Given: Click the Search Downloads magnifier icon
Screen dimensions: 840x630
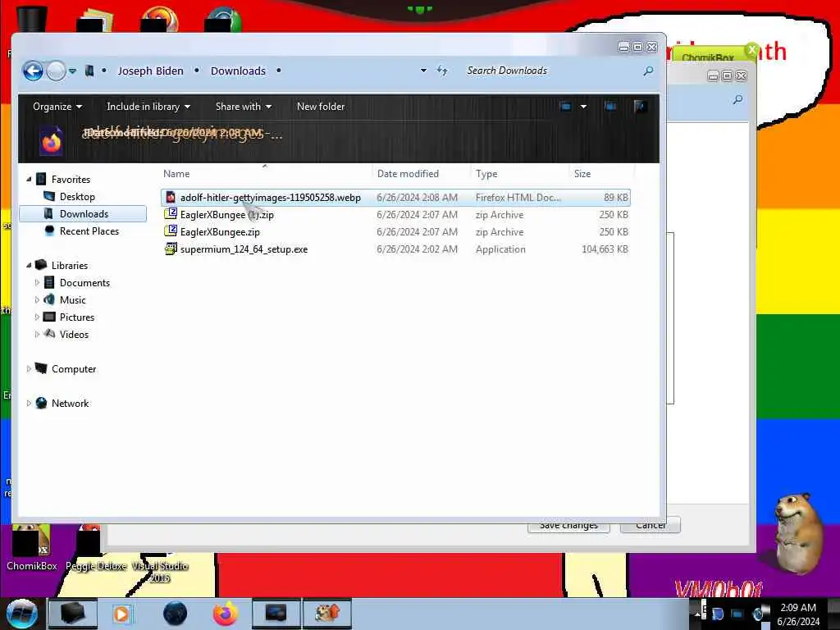Looking at the screenshot, I should (648, 71).
